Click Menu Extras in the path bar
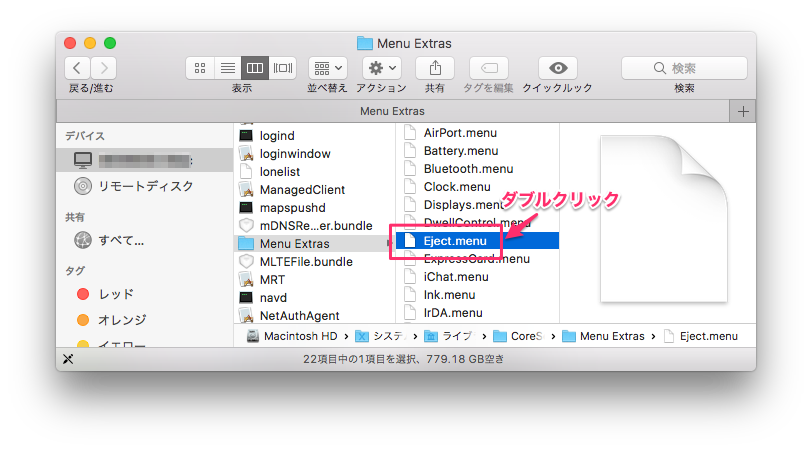 [x=603, y=336]
